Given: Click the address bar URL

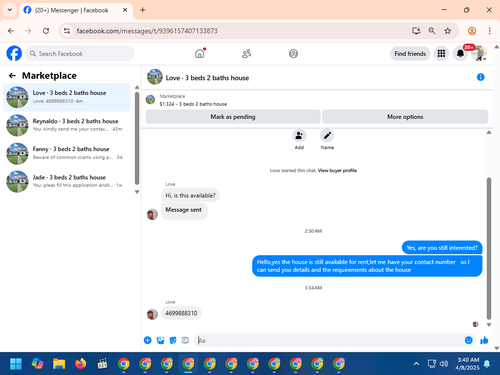Looking at the screenshot, I should coord(147,31).
